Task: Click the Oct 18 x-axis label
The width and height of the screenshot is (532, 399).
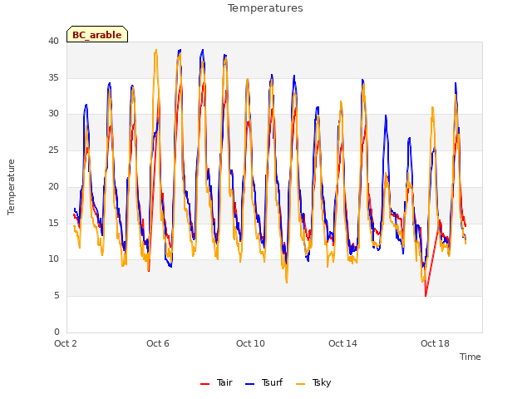Action: point(435,343)
